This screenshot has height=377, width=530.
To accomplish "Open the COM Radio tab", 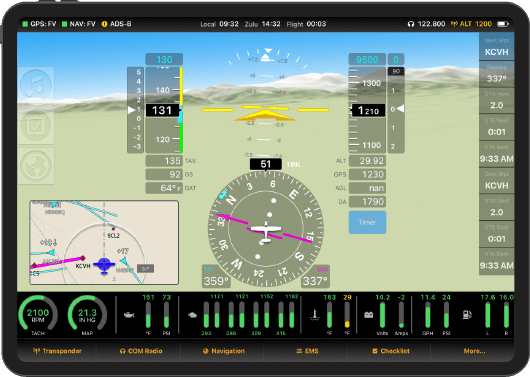I will click(x=141, y=351).
